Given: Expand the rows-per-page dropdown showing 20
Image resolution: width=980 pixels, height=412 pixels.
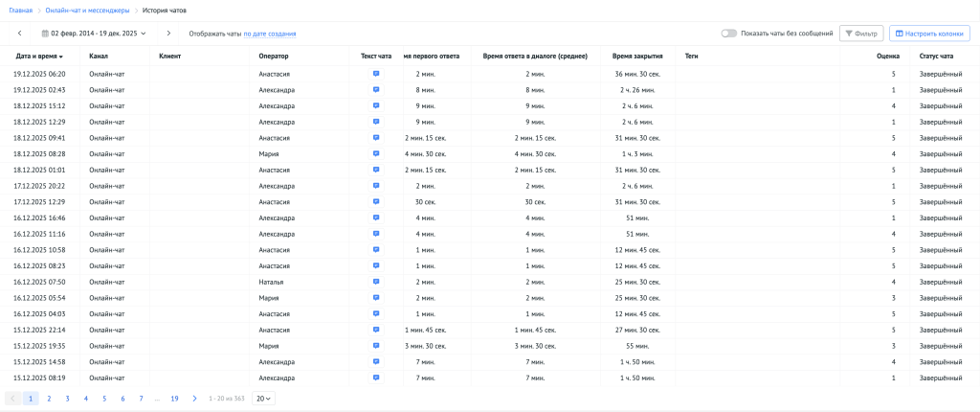Looking at the screenshot, I should (x=262, y=398).
